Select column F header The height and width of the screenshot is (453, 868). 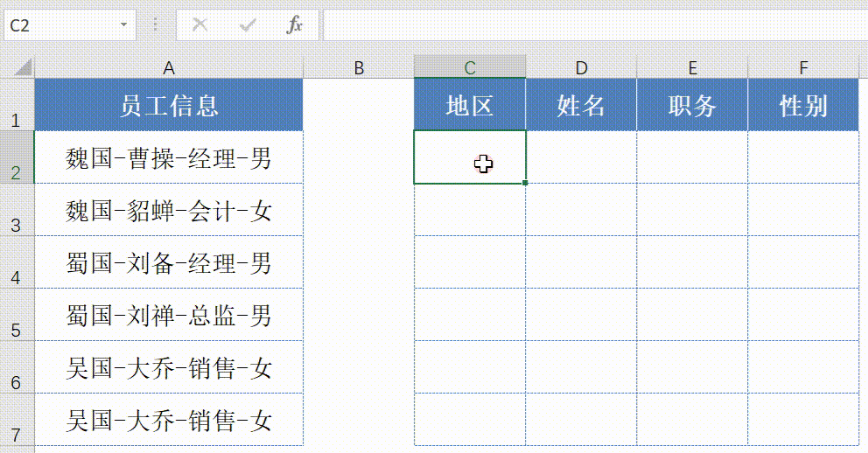click(x=803, y=67)
